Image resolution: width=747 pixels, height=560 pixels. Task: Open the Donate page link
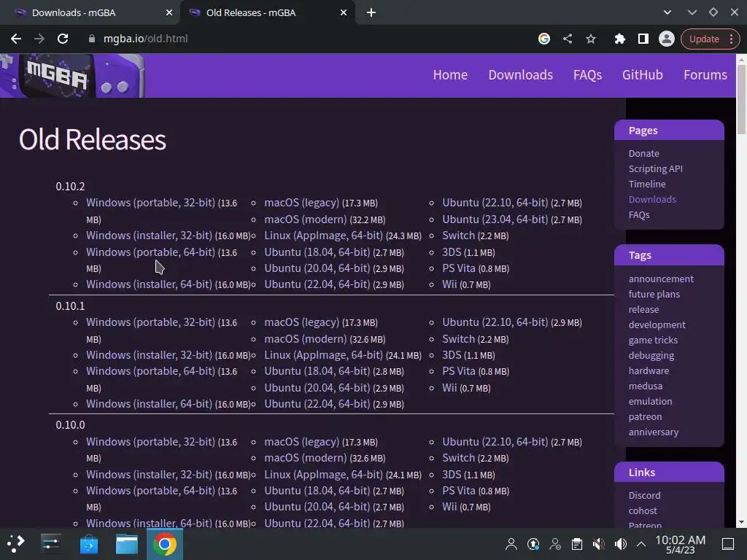(x=643, y=153)
